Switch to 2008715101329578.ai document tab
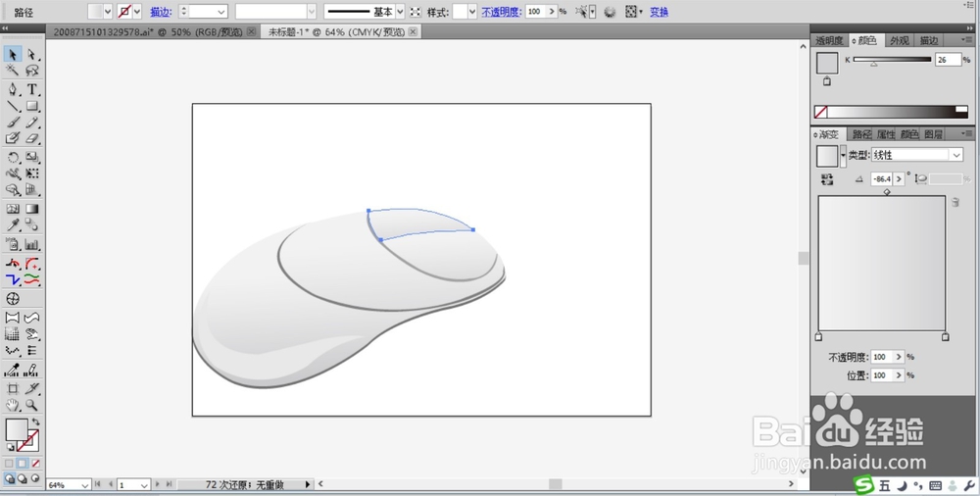Screen dimensions: 980x496 (x=148, y=32)
